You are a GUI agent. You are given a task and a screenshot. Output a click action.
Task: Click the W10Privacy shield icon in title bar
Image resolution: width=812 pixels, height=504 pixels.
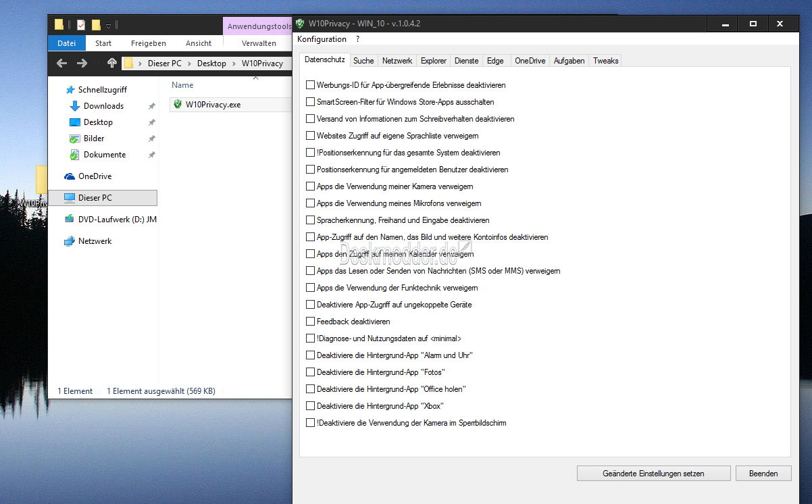click(300, 24)
